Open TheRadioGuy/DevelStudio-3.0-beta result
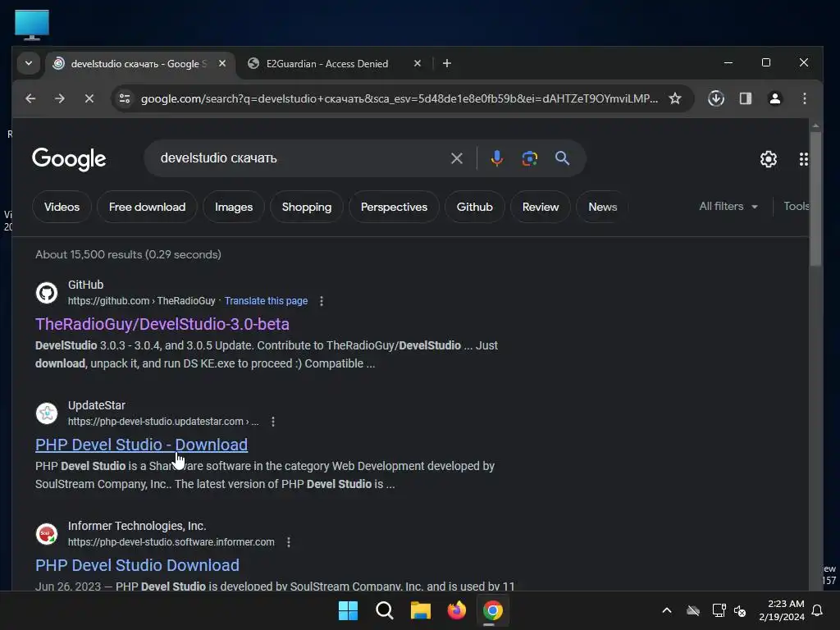 pyautogui.click(x=162, y=324)
